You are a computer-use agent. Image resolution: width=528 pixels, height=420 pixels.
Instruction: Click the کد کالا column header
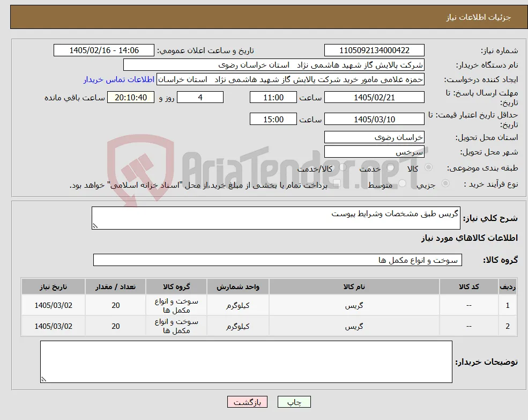click(468, 286)
